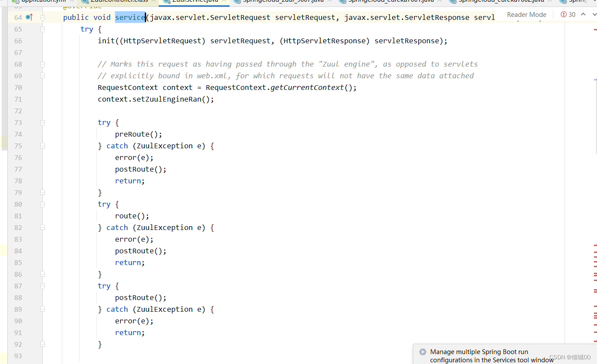Screen dimensions: 597x364
Task: Click the Spring Boot notification play icon
Action: coord(422,352)
